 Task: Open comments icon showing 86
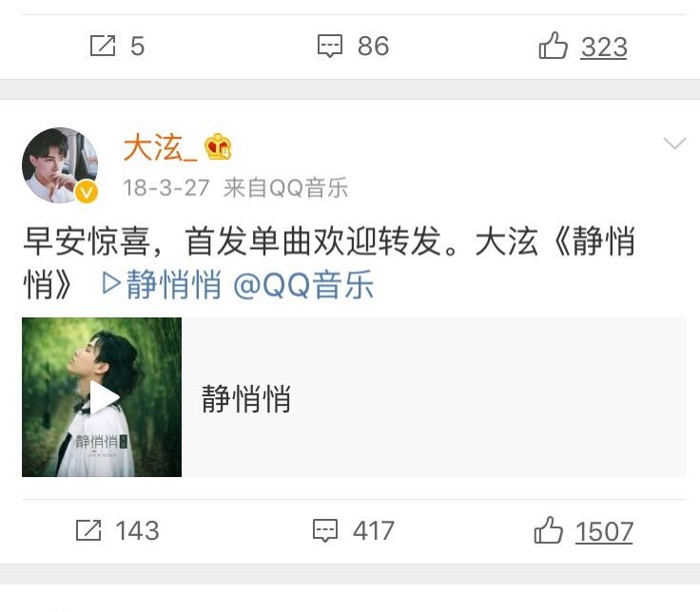click(330, 46)
